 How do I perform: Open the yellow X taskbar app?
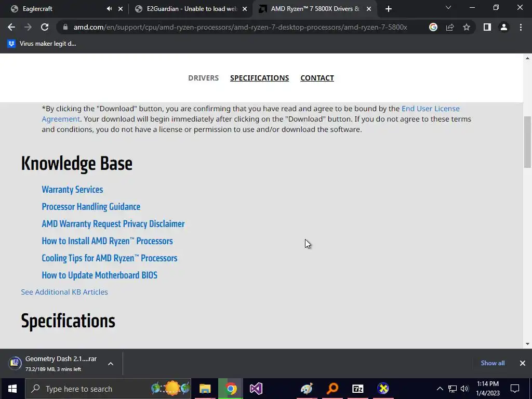point(383,389)
